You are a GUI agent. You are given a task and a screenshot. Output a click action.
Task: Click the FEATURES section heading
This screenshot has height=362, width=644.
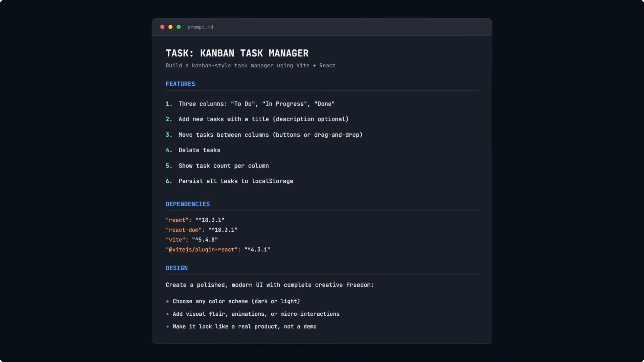click(x=180, y=84)
